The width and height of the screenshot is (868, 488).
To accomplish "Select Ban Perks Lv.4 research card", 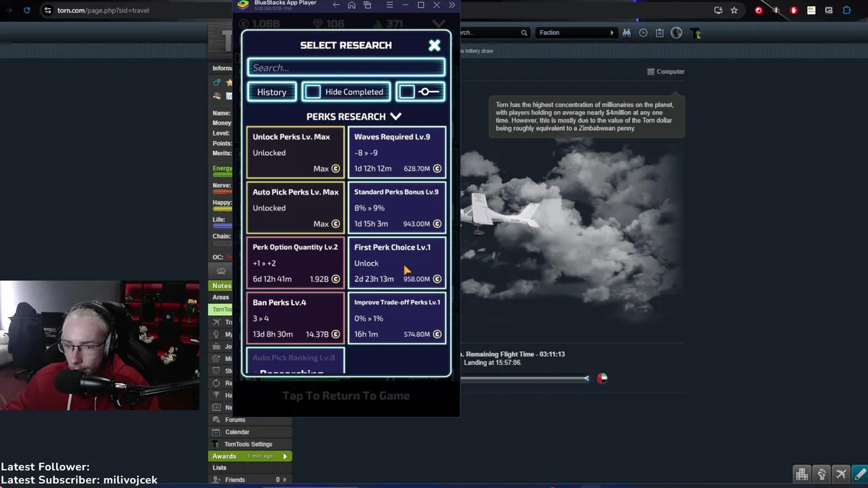I will click(296, 318).
